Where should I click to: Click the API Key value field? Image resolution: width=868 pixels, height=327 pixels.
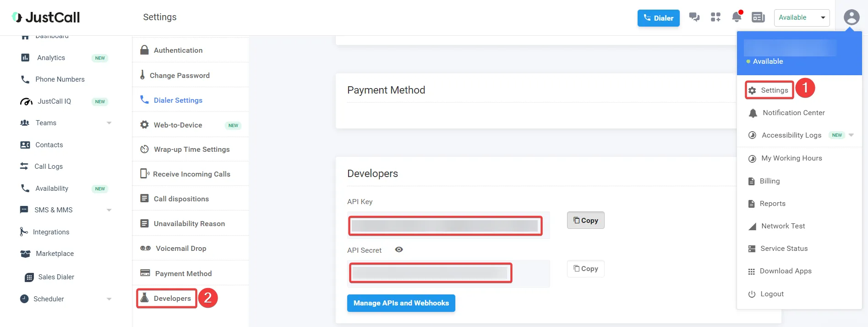coord(445,226)
